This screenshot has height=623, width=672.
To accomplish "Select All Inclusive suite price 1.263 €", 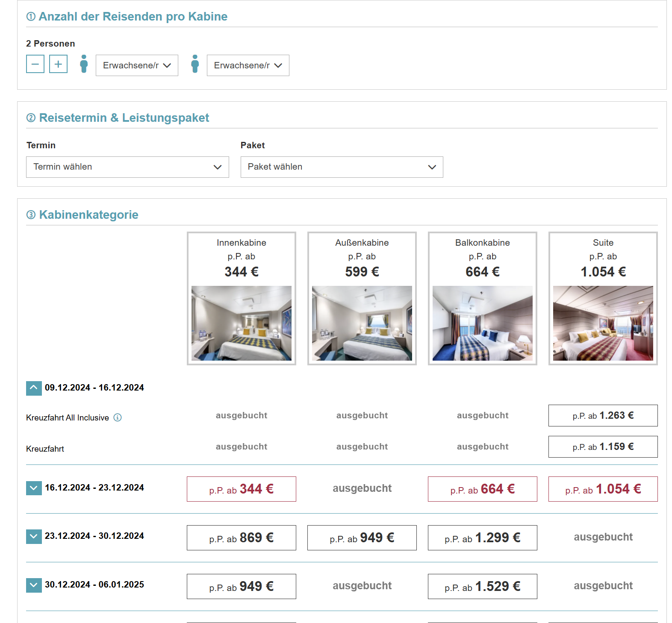I will point(603,415).
